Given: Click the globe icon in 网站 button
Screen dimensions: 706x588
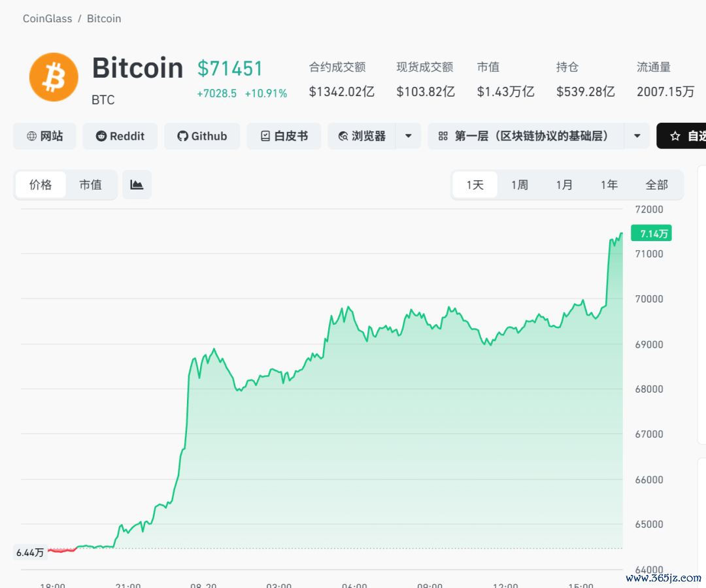Looking at the screenshot, I should point(31,136).
